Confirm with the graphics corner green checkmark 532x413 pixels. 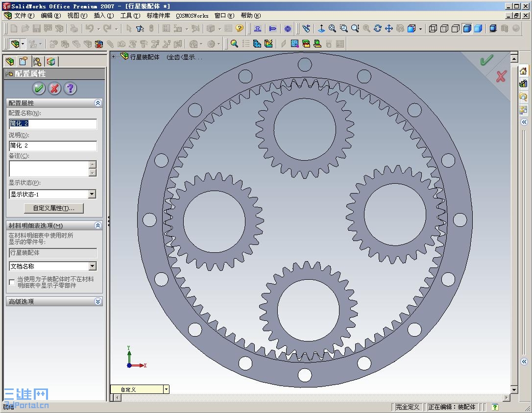[x=486, y=60]
